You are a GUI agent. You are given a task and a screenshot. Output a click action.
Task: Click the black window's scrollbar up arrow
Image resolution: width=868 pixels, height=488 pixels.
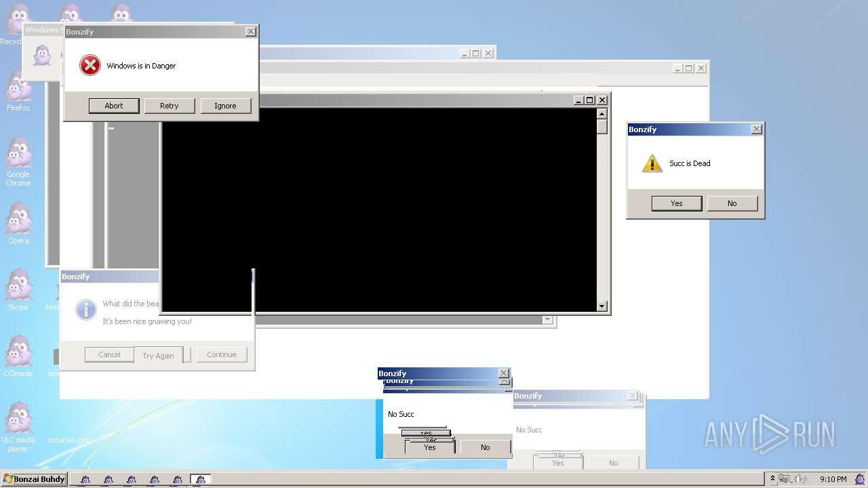[x=601, y=113]
